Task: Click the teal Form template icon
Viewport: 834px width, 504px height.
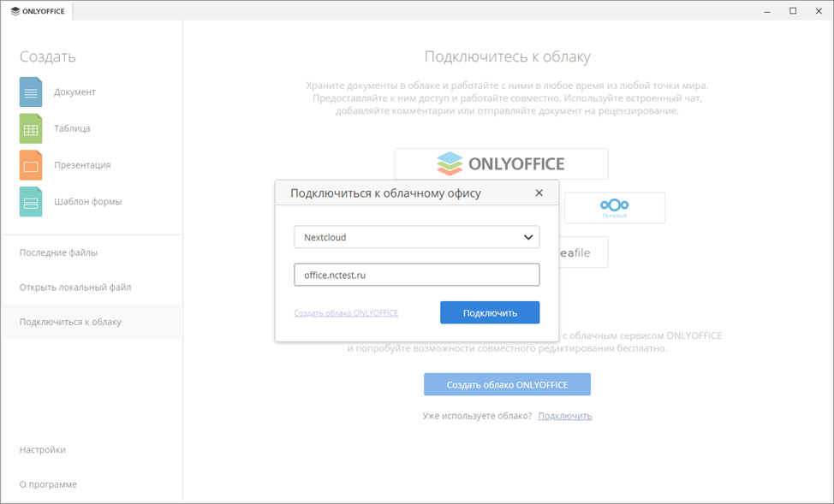Action: click(x=31, y=202)
